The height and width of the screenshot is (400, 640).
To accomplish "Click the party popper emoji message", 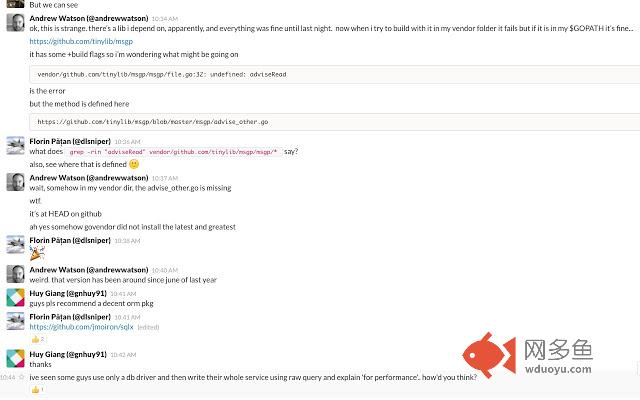I will coord(37,254).
